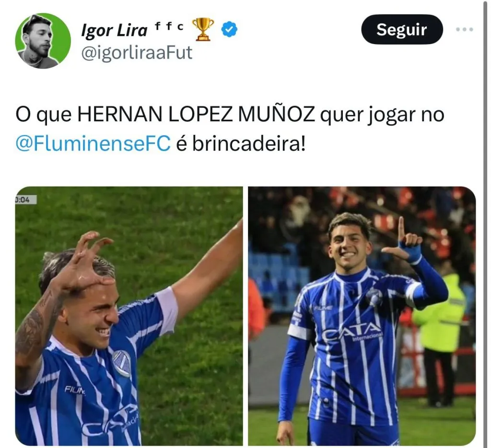Click the 0:04 video timestamp badge
Screen dimensions: 491x448
coord(26,200)
